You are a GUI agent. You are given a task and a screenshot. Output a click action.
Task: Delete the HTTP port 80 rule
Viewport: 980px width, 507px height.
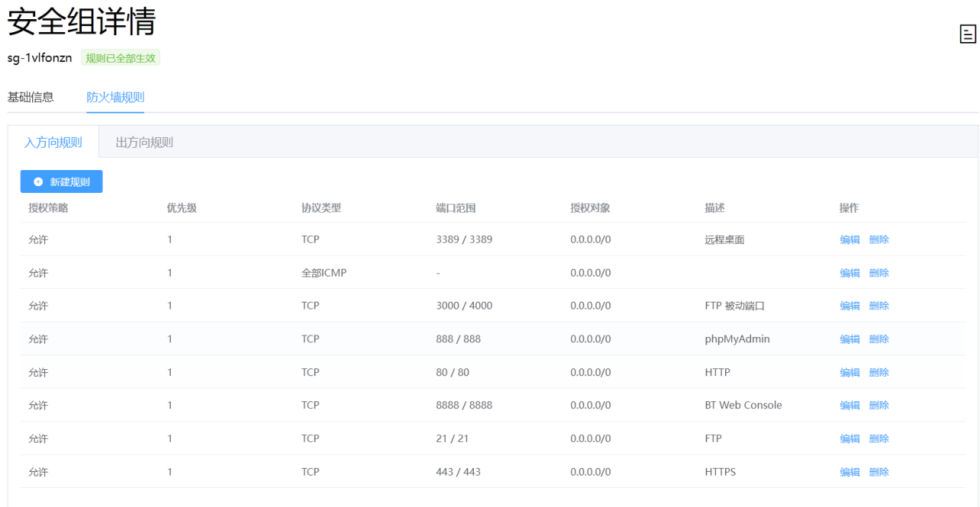[879, 372]
